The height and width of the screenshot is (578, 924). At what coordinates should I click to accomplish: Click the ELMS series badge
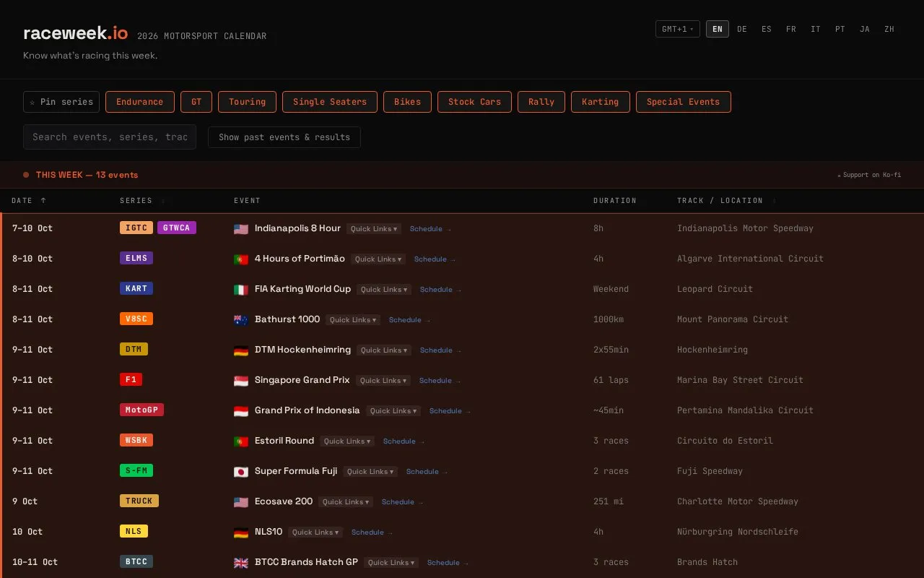[136, 258]
